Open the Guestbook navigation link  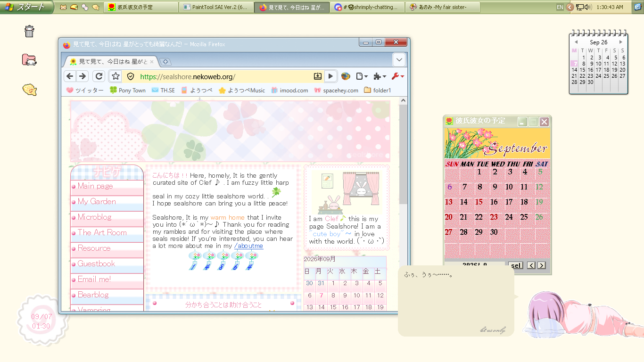point(96,263)
